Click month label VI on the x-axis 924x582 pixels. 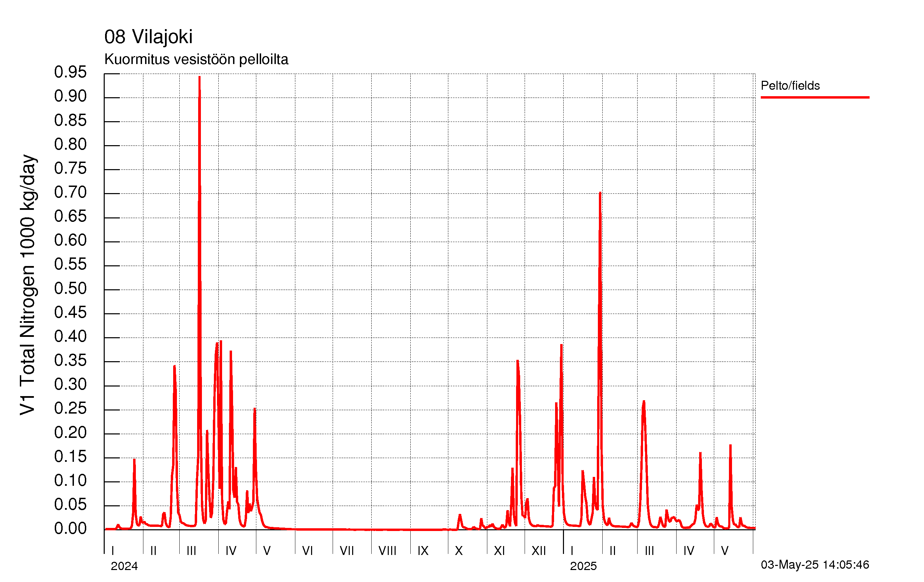coord(307,551)
